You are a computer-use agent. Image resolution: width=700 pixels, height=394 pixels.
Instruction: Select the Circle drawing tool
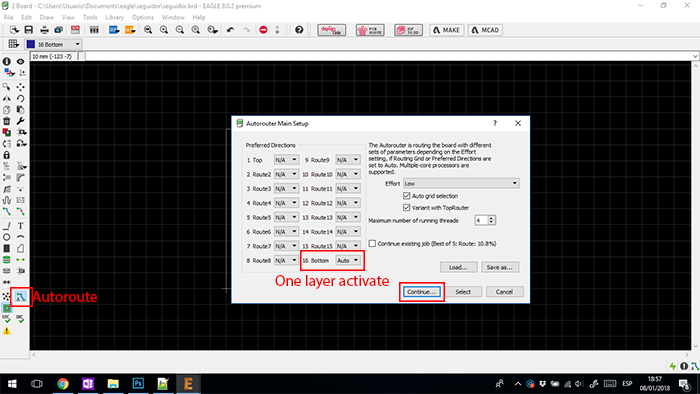(x=7, y=237)
